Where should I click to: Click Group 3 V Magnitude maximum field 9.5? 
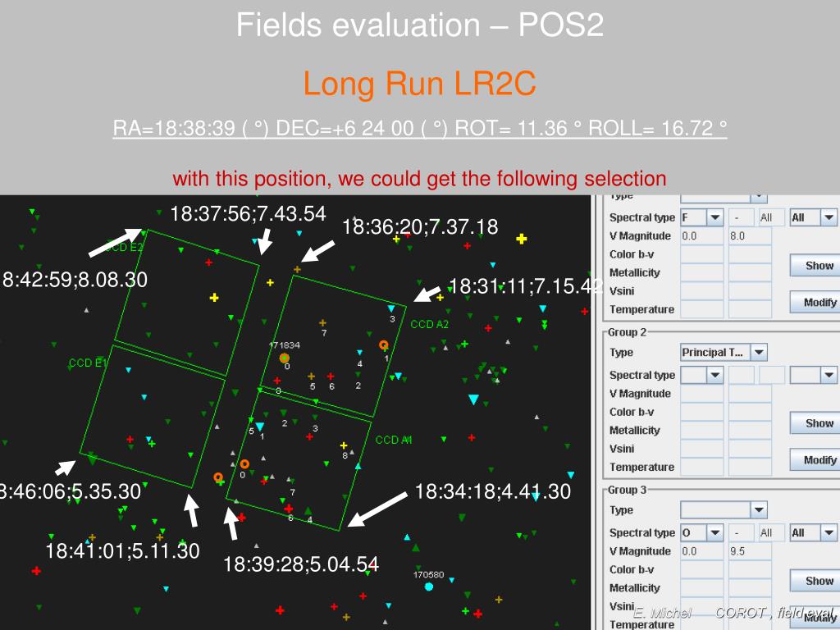coord(750,551)
